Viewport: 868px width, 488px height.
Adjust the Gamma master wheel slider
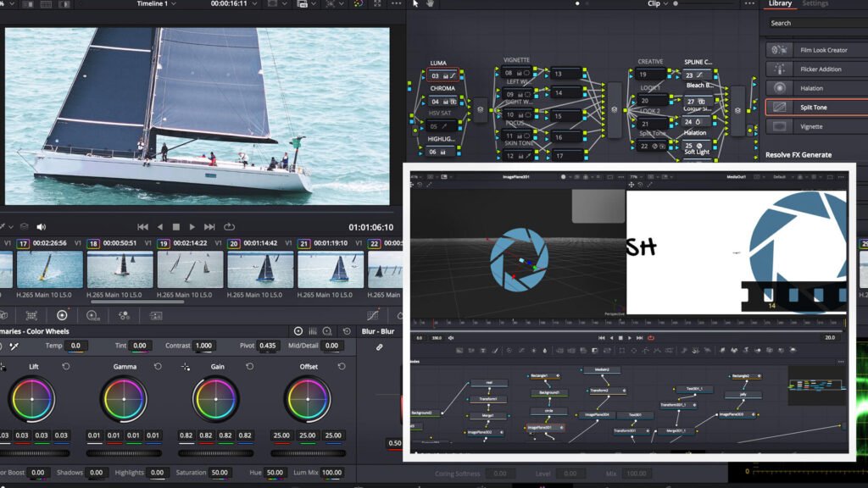(124, 454)
